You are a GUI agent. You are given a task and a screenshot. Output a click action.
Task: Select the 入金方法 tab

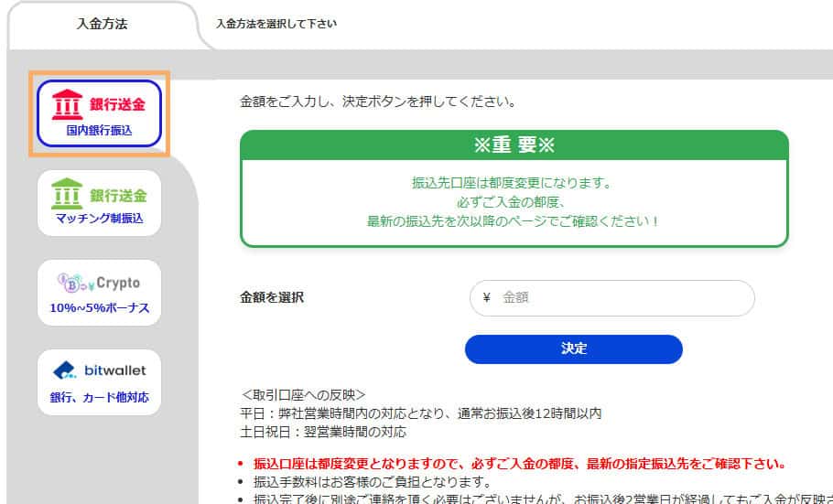(102, 24)
